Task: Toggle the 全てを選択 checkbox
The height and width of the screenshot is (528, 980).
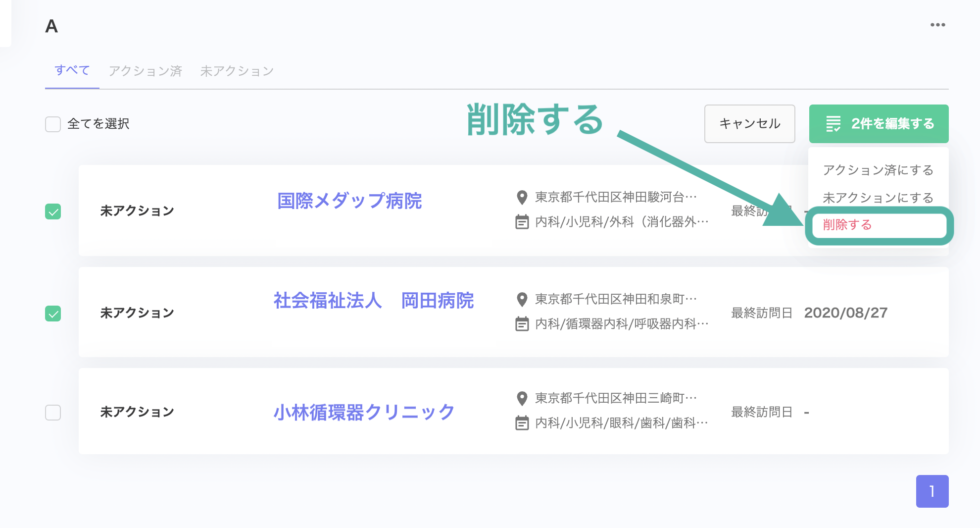Action: pyautogui.click(x=53, y=124)
